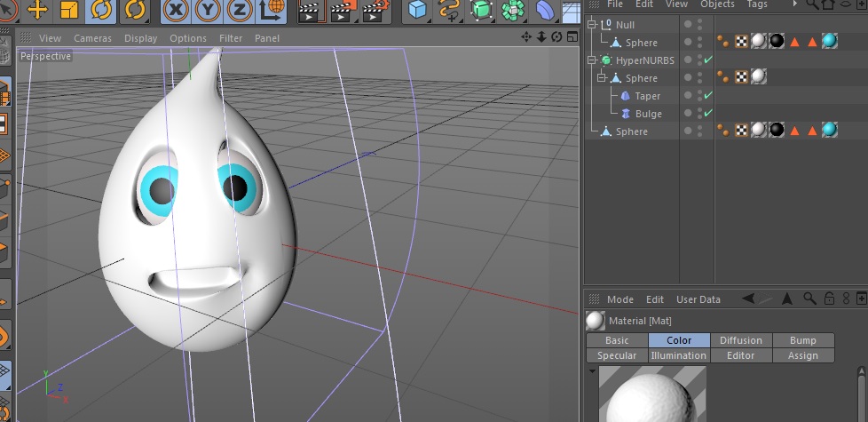
Task: Expand Object Manager menu overflow arrow
Action: tap(795, 4)
